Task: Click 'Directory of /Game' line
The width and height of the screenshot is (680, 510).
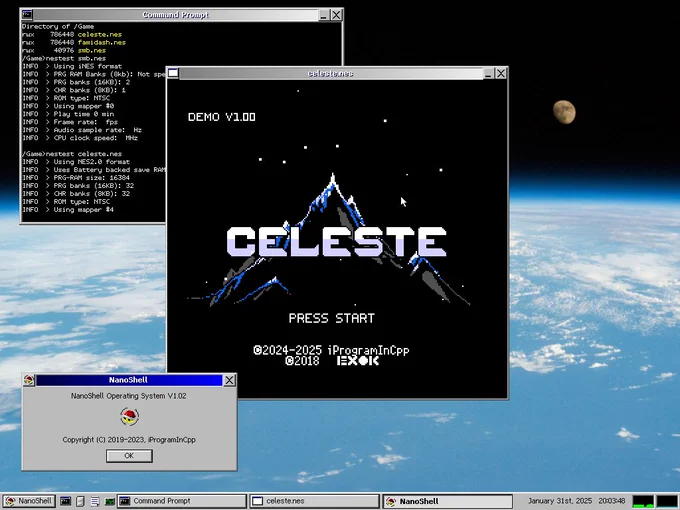Action: (x=58, y=26)
